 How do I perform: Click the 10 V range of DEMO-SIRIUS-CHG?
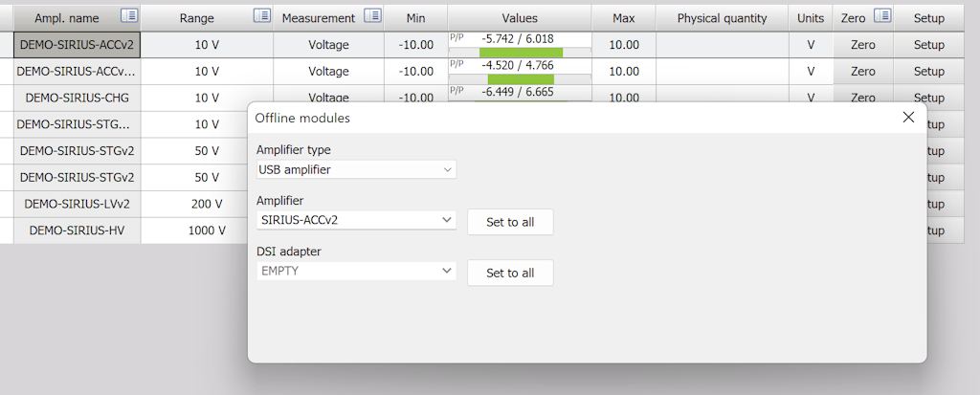tap(207, 99)
